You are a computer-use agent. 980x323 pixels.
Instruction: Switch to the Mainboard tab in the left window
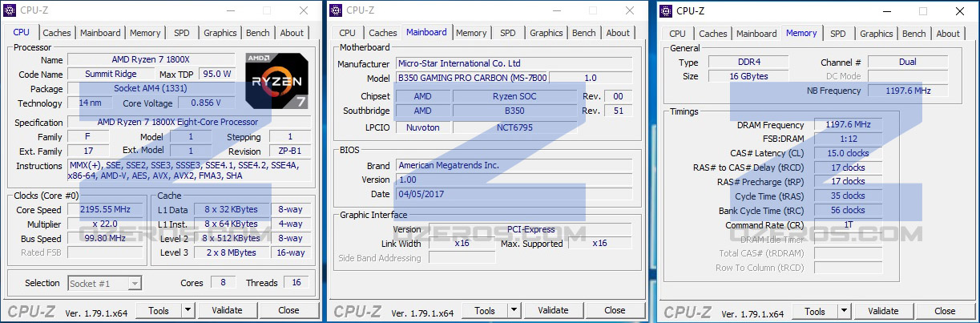pos(101,33)
